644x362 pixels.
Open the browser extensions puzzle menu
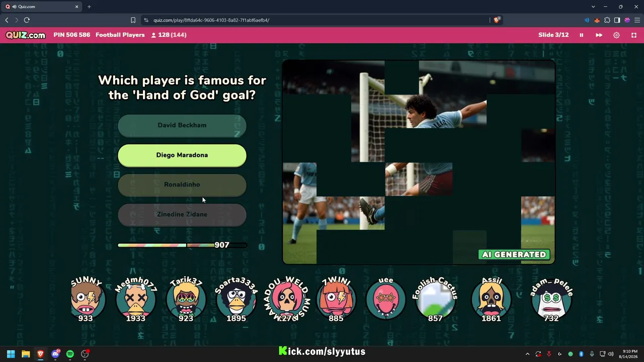(x=607, y=20)
